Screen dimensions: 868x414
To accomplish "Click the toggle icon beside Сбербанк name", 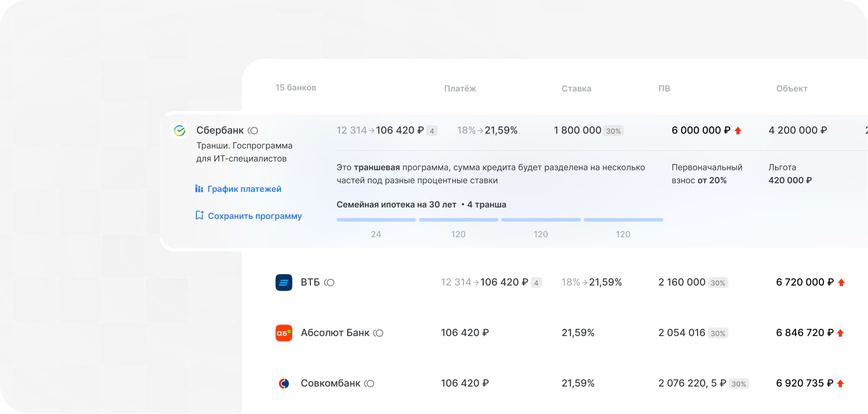I will click(253, 130).
